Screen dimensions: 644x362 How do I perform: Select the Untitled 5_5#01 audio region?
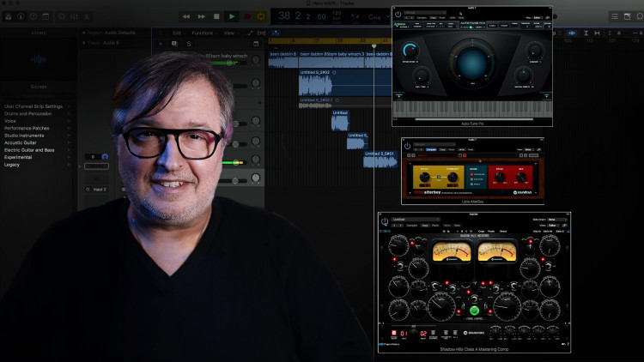point(380,159)
